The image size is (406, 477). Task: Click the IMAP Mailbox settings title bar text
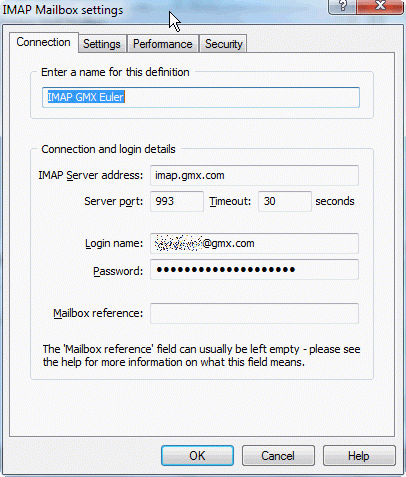[x=63, y=10]
